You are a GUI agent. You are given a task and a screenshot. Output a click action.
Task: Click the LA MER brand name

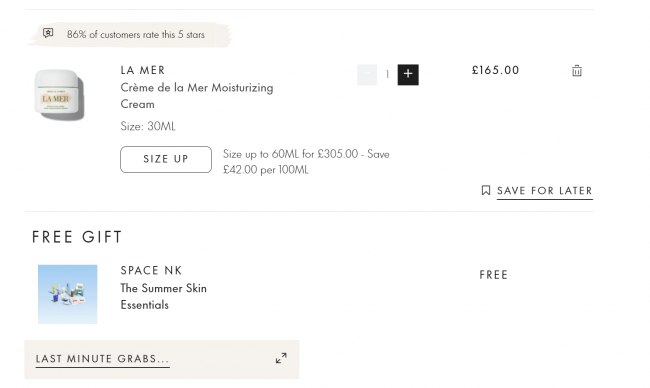tap(143, 70)
